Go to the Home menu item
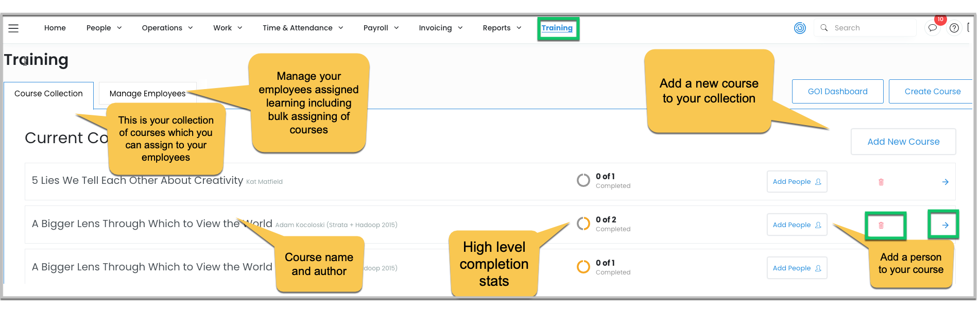The height and width of the screenshot is (309, 980). click(55, 28)
